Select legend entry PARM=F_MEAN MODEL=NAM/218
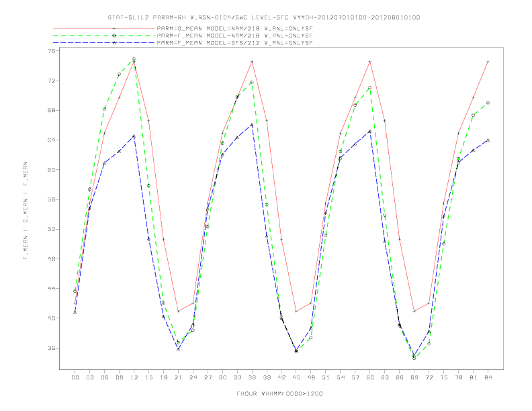The width and height of the screenshot is (532, 411). tap(234, 36)
